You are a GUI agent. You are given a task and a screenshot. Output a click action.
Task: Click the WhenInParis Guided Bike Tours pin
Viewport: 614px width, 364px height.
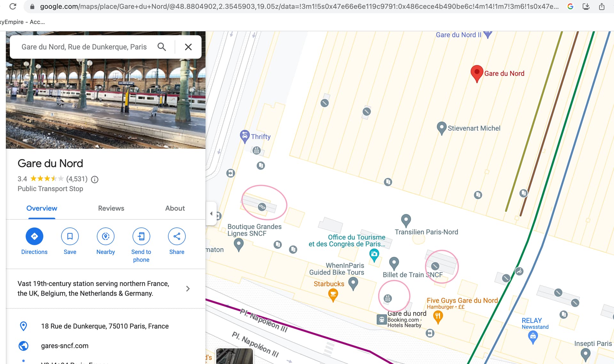click(353, 284)
